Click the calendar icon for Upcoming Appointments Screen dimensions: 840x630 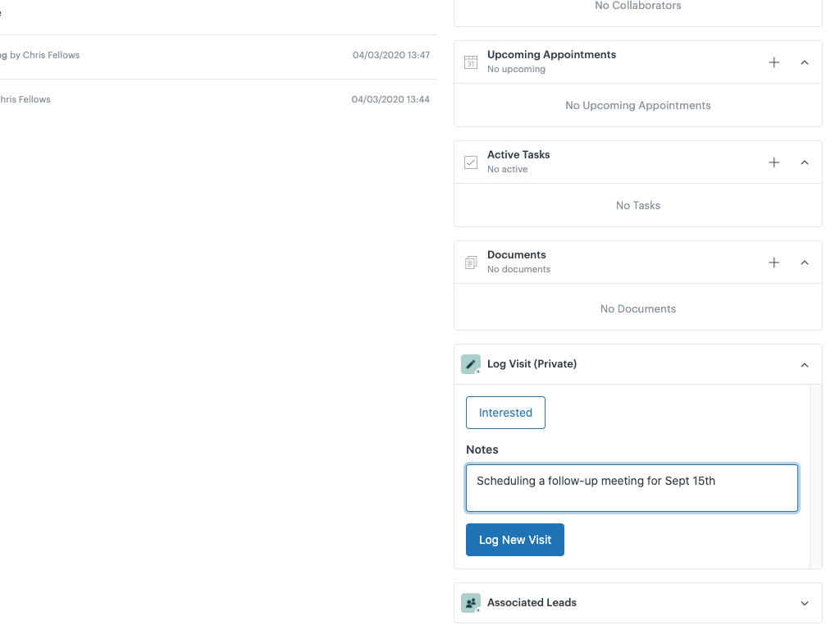coord(470,62)
